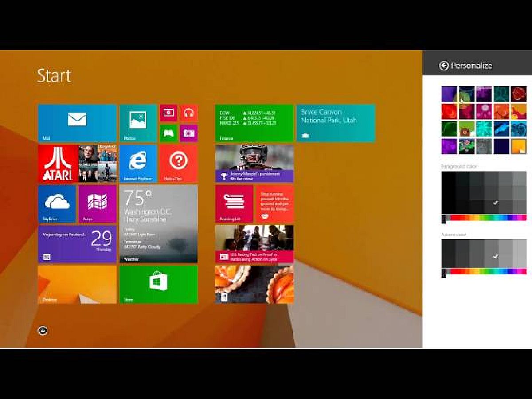Image resolution: width=532 pixels, height=399 pixels.
Task: Open the Mail tile
Action: click(x=77, y=123)
